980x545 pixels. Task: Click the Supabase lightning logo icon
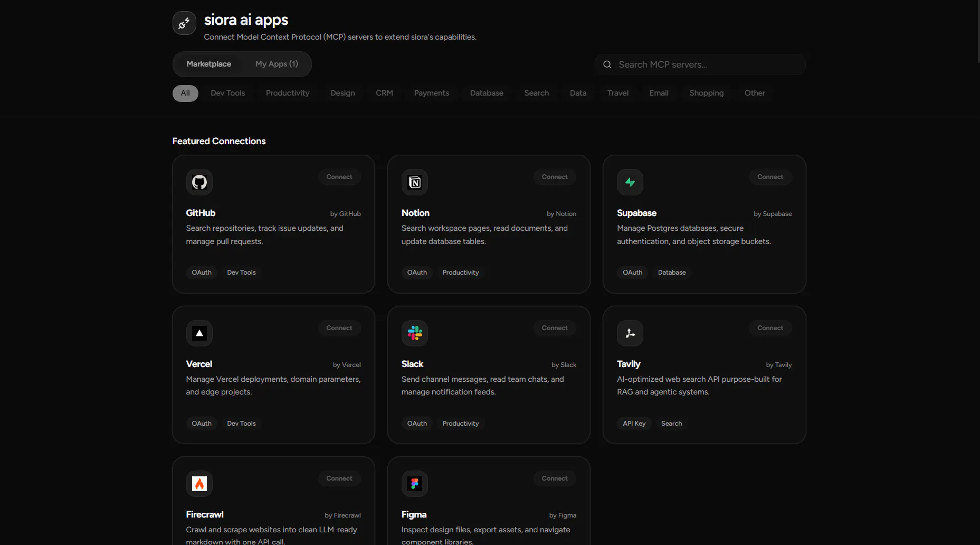pos(630,182)
